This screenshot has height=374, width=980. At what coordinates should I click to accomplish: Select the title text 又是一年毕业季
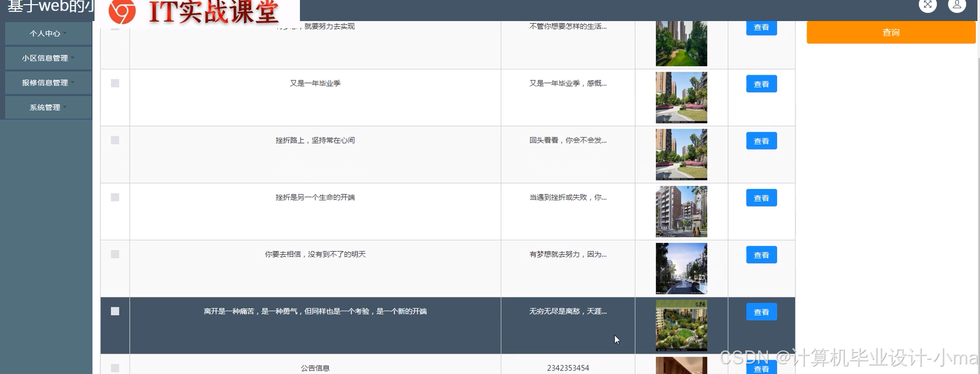[315, 83]
